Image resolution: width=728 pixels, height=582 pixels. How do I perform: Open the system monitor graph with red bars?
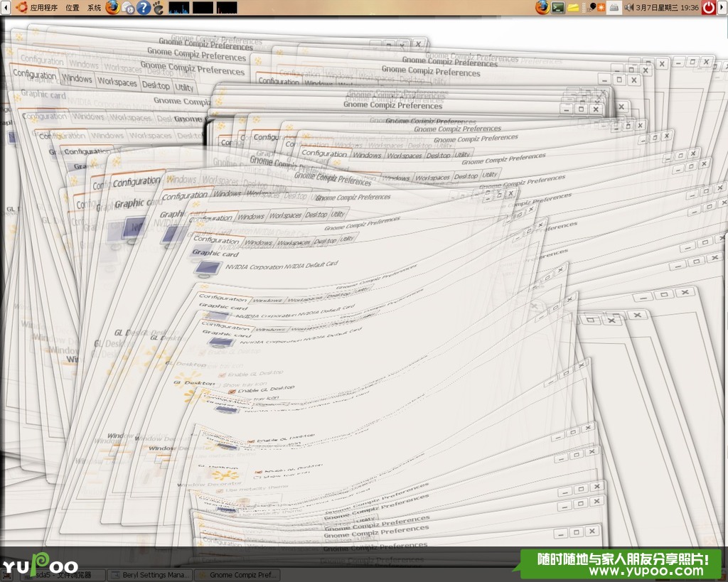[227, 7]
